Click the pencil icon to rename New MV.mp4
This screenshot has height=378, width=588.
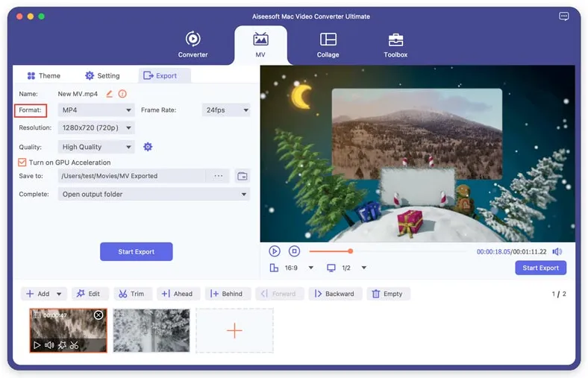coord(109,94)
